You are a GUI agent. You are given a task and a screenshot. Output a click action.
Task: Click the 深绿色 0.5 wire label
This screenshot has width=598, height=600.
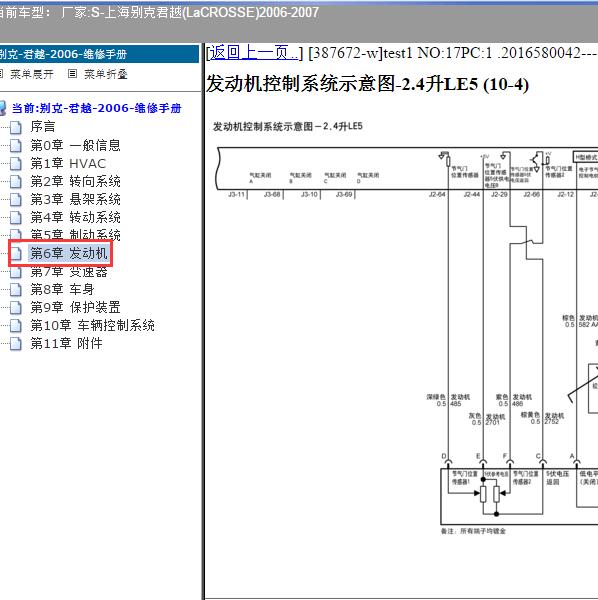436,400
